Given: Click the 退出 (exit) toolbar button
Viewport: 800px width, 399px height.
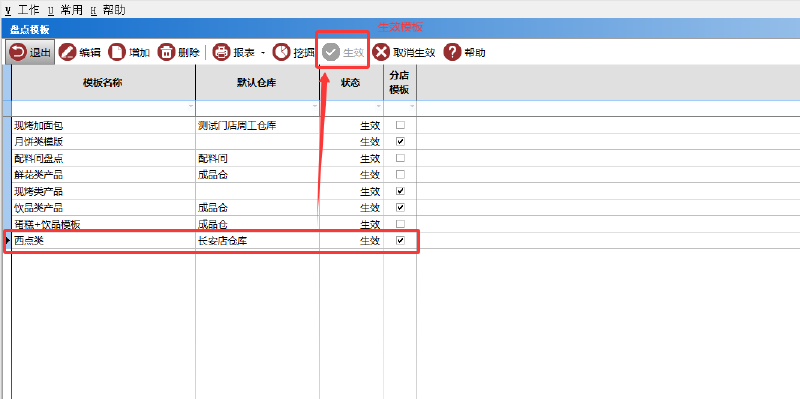Looking at the screenshot, I should (30, 52).
